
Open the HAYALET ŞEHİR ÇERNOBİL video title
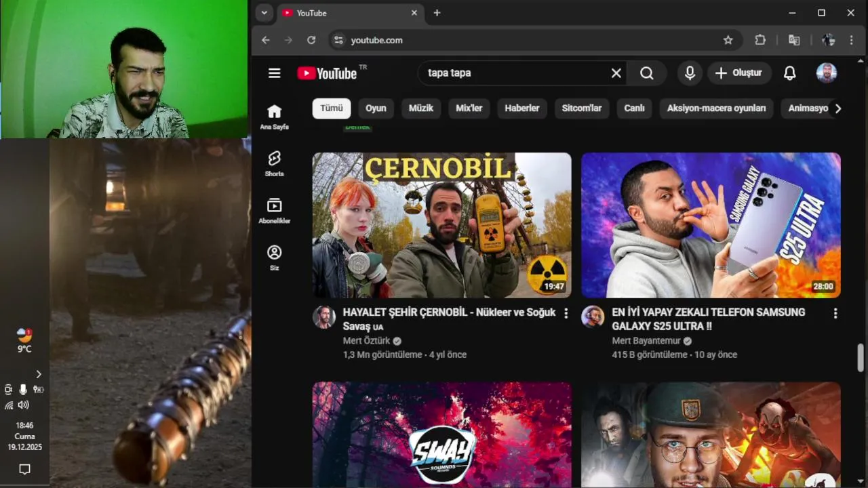pos(449,319)
